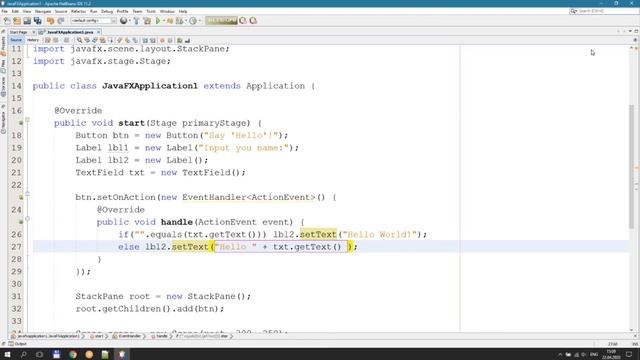Click the Clean and Build Project icon

coord(147,20)
